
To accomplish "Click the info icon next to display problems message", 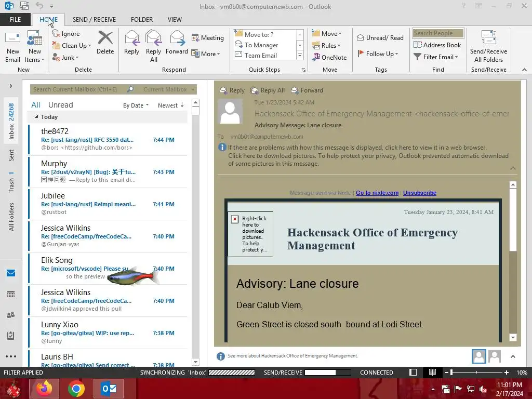I will pos(222,147).
